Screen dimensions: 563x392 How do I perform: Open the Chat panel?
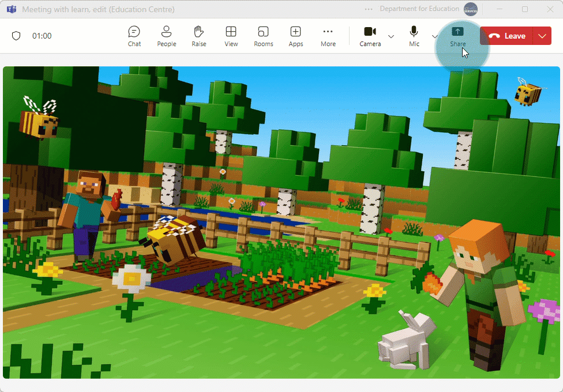[x=134, y=36]
